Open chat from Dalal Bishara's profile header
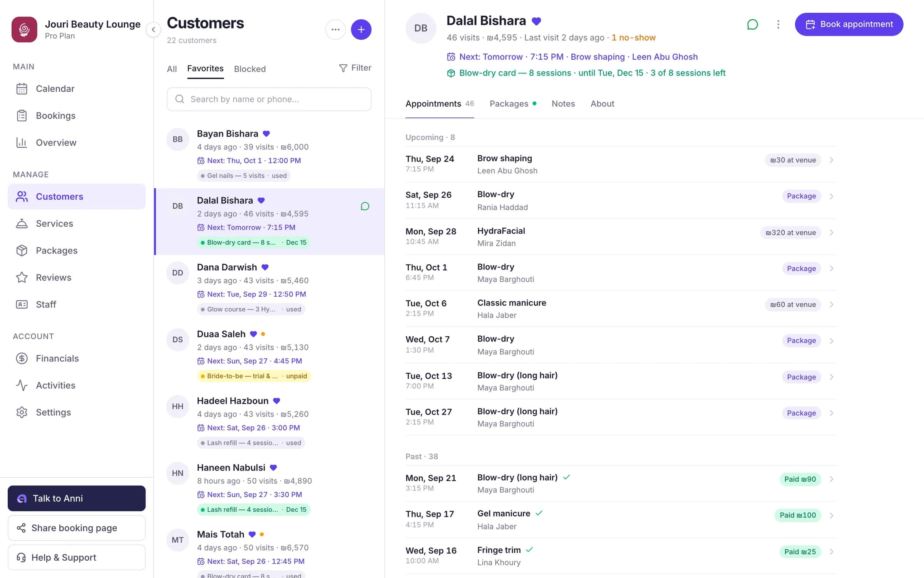Screen dimensions: 924x578 pos(752,24)
